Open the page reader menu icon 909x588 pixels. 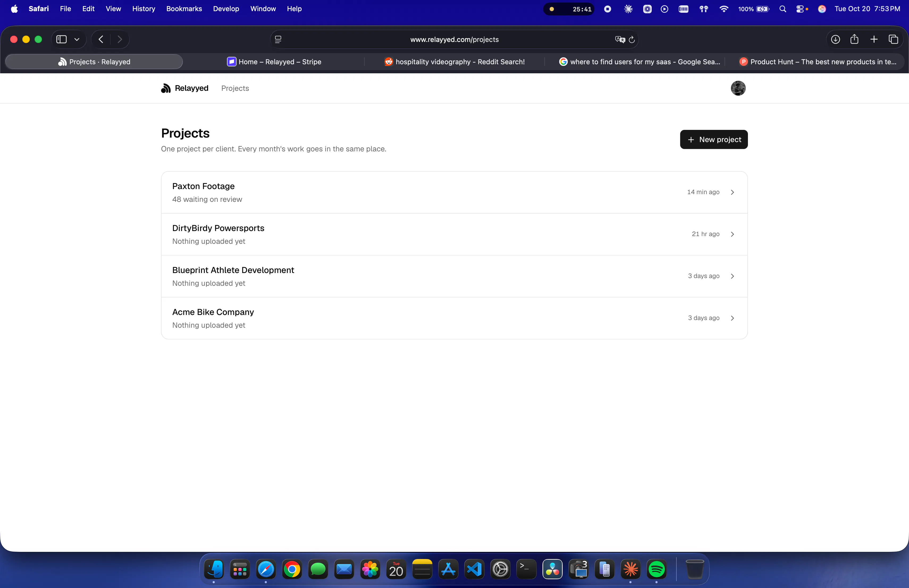coord(278,39)
